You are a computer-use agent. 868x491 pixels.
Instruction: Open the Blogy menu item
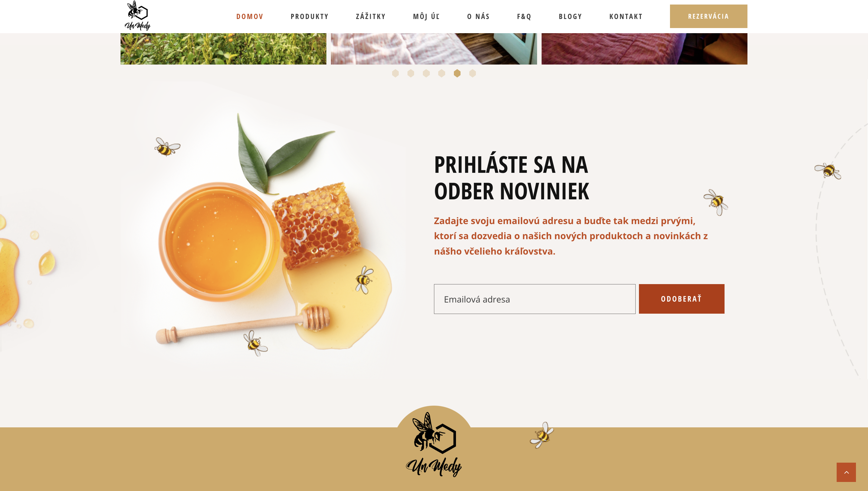[x=570, y=16]
